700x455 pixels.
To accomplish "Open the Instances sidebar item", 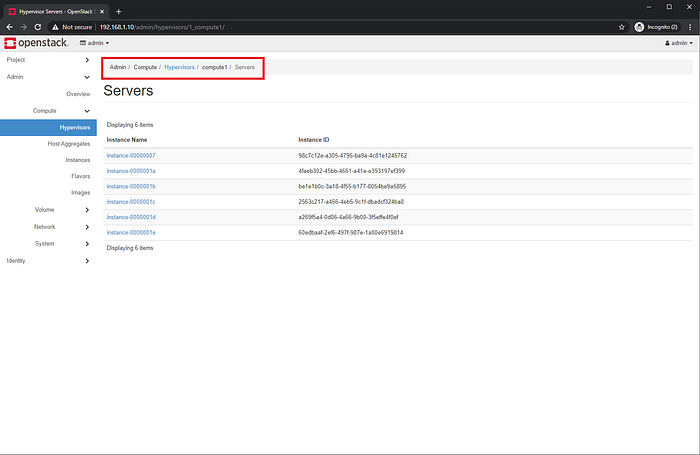I will tap(78, 160).
